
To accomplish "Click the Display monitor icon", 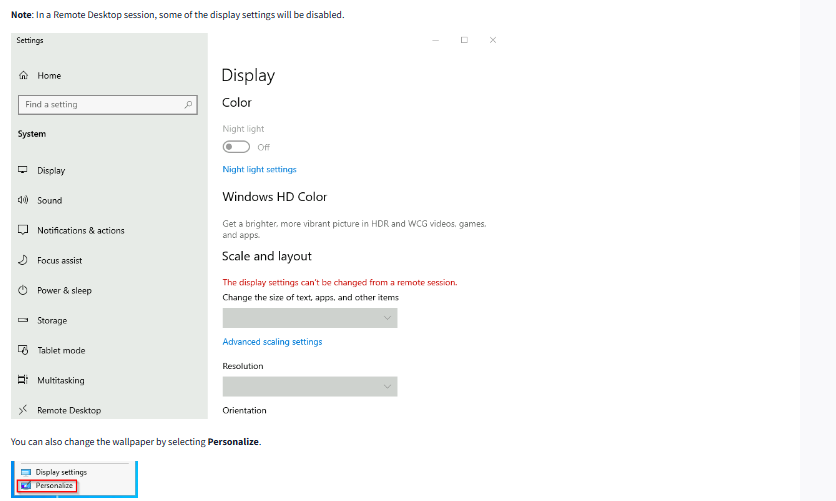I will click(23, 171).
